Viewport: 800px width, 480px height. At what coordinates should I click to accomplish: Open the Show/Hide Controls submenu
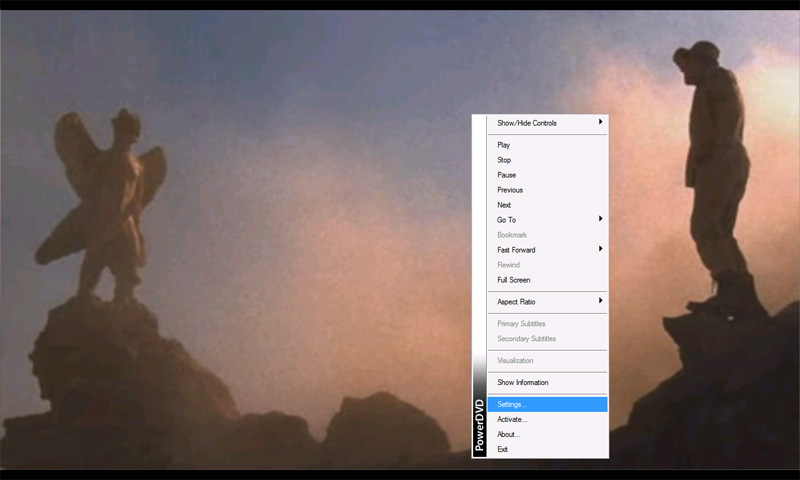547,123
